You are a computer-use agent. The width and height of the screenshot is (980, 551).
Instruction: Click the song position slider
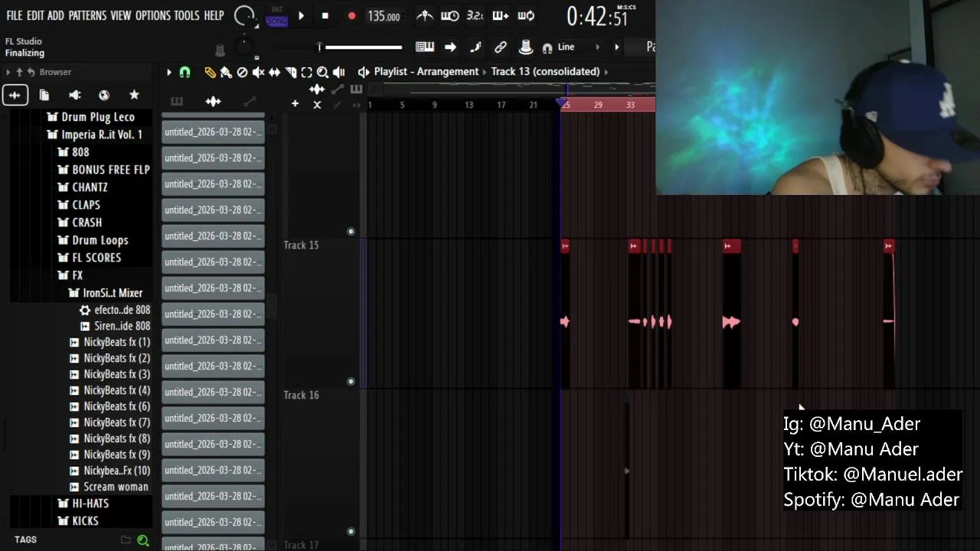pos(360,47)
